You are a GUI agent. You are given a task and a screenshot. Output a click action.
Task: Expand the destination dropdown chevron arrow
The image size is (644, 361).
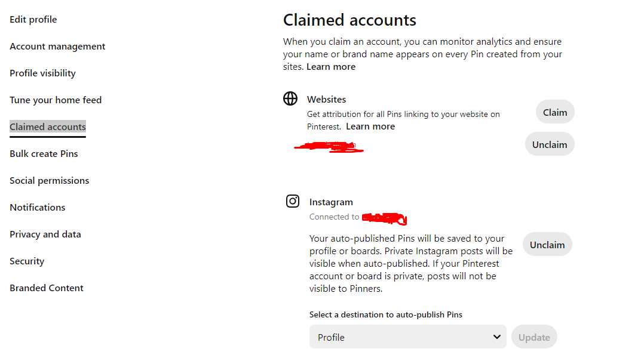[496, 337]
